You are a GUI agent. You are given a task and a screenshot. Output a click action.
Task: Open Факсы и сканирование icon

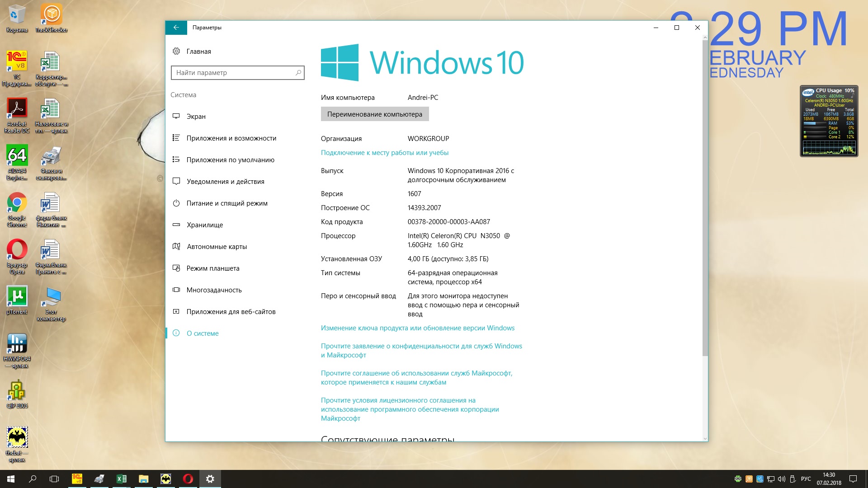[x=52, y=163]
